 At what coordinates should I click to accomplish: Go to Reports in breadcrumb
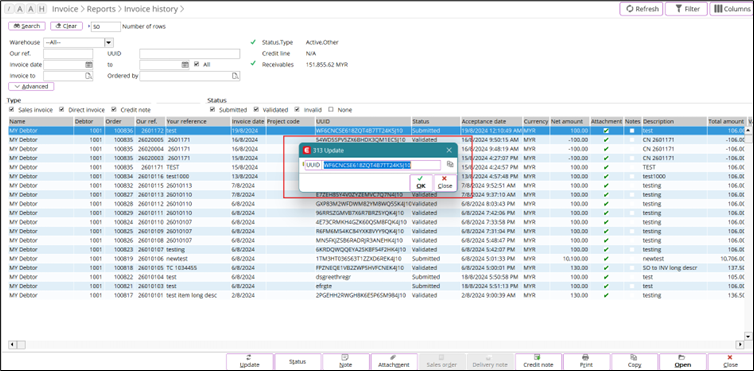click(101, 9)
